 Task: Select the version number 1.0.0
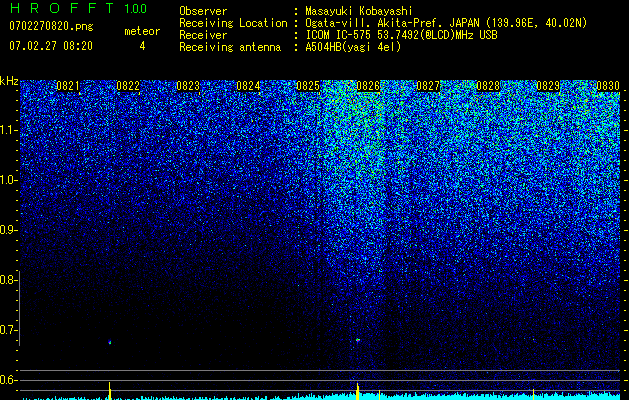pos(135,9)
